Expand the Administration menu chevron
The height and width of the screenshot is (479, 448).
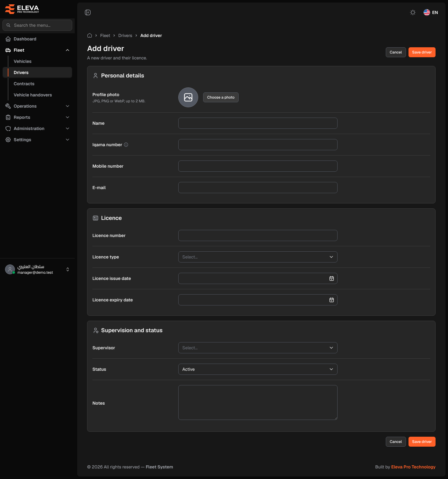point(68,128)
